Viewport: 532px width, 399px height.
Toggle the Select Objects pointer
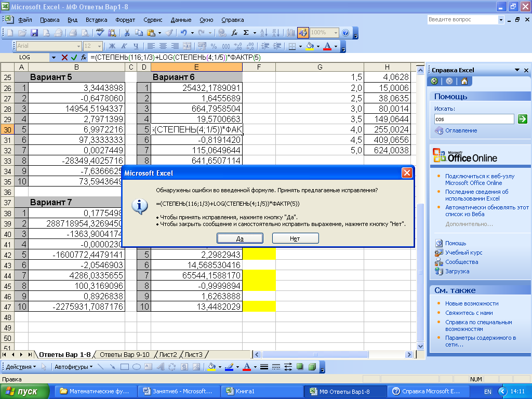pyautogui.click(x=44, y=367)
